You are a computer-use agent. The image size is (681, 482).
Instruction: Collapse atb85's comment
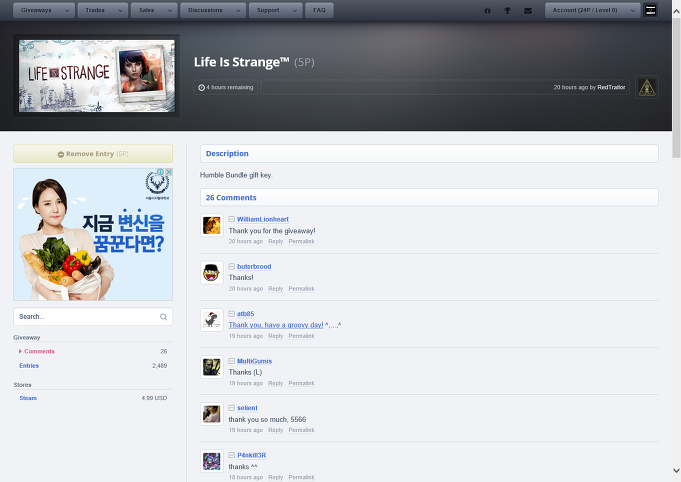tap(232, 314)
